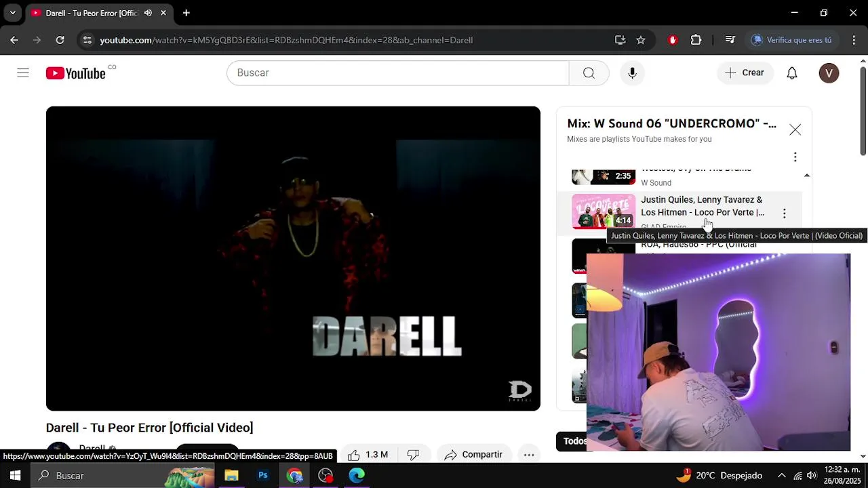This screenshot has height=488, width=868.
Task: Open options for the Loco Por Verte video
Action: [784, 213]
